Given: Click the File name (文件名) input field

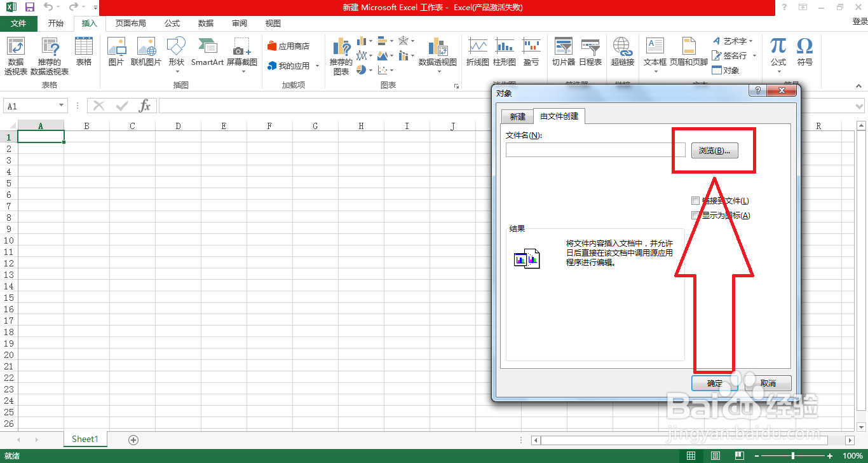Looking at the screenshot, I should 595,150.
